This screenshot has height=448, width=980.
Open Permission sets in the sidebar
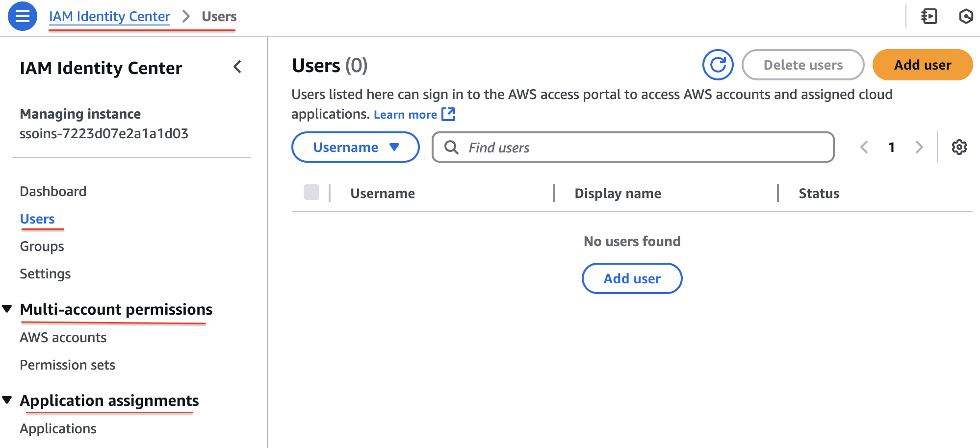point(67,365)
